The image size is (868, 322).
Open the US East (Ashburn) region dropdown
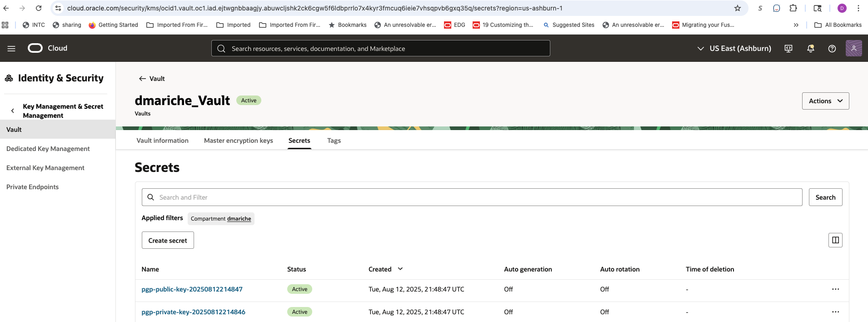[x=734, y=49]
